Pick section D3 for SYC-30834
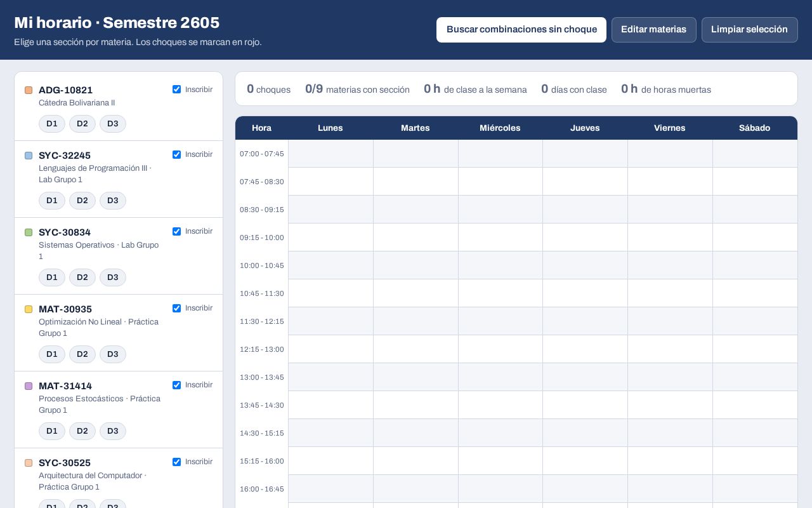This screenshot has height=508, width=812. (113, 277)
